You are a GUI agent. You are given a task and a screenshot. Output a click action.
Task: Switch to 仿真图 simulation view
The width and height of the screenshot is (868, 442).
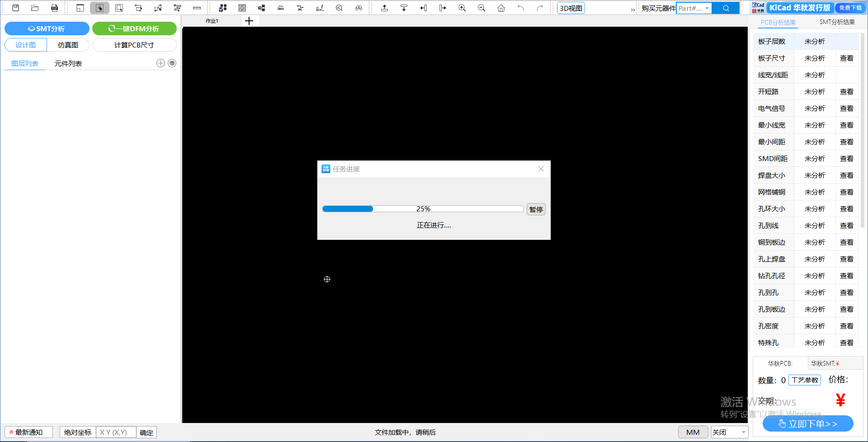pos(68,45)
